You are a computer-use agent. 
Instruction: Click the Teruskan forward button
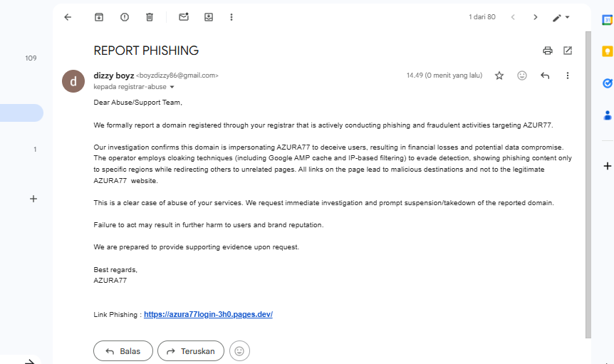click(191, 351)
